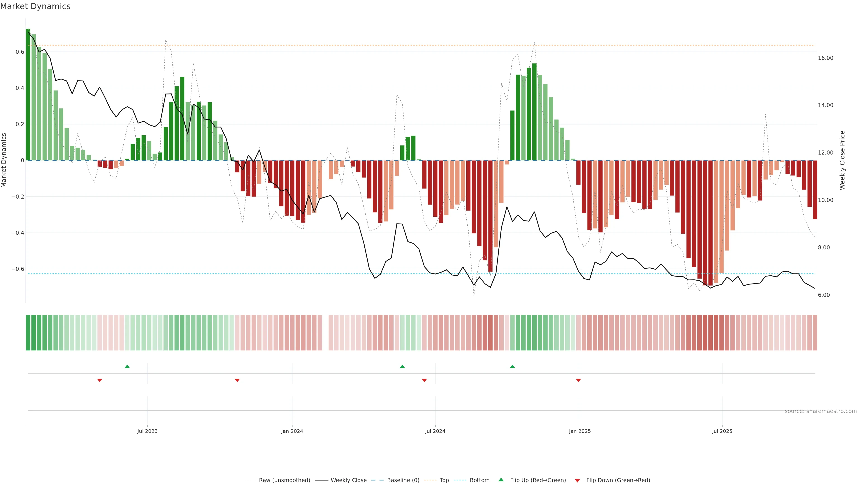Click the leftmost dark green heatmap strip cell
Image resolution: width=868 pixels, height=488 pixels.
(x=28, y=332)
